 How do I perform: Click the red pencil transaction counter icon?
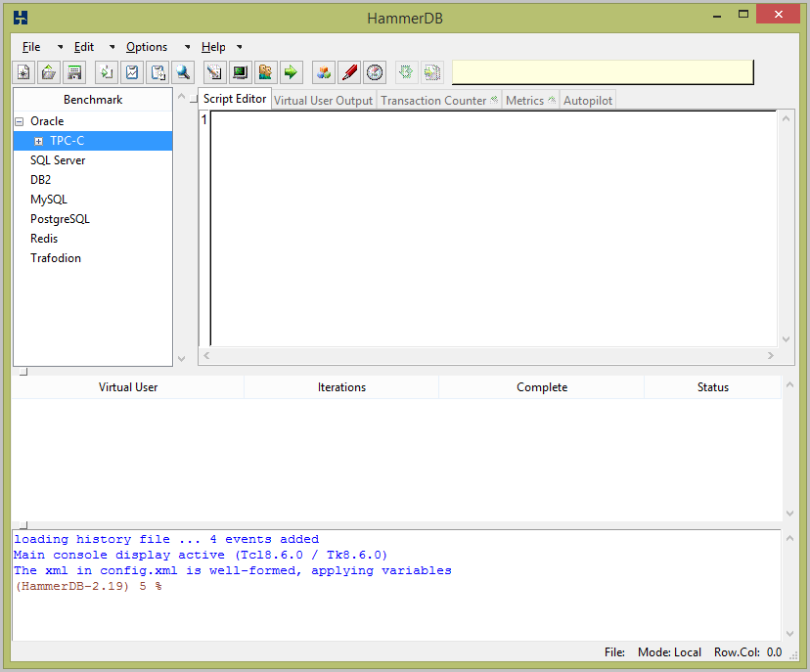click(x=349, y=72)
